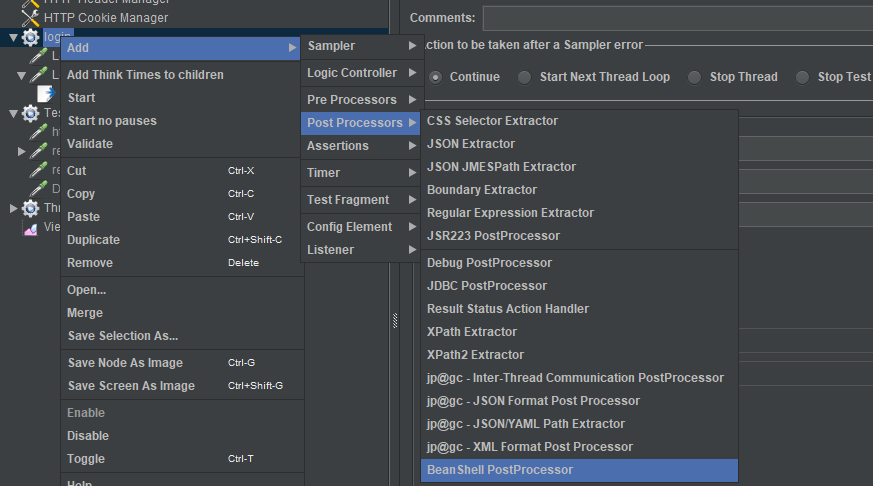The image size is (873, 486).
Task: Click the post-processor page icon under login
Action: [46, 93]
